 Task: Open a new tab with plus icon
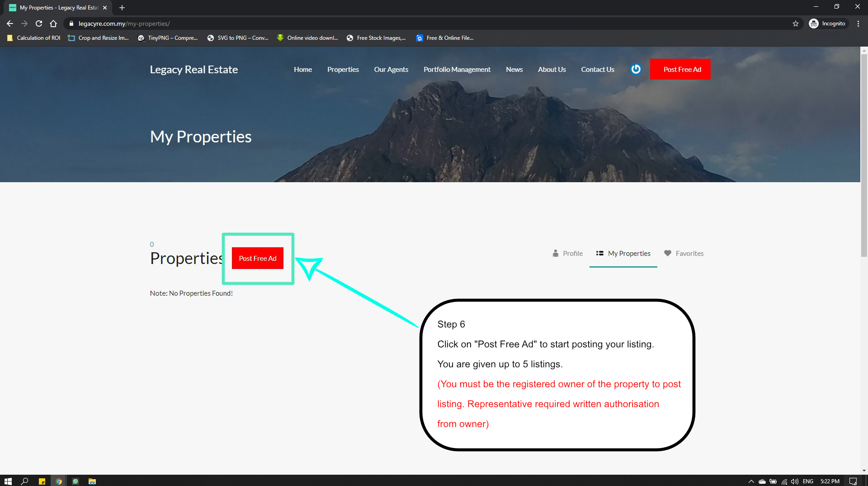tap(122, 8)
